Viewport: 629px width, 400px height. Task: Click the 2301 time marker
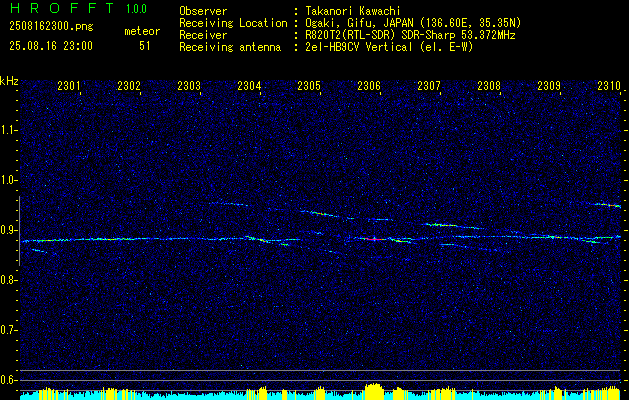click(x=69, y=85)
